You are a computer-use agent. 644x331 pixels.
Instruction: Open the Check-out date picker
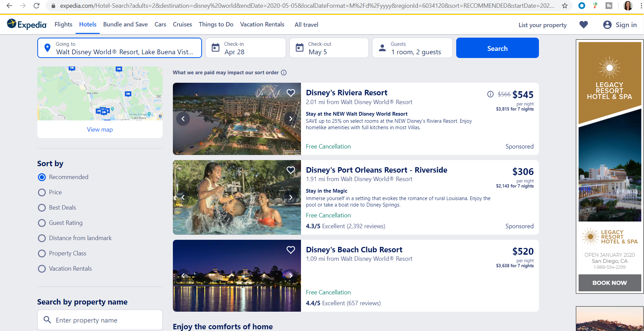point(329,48)
